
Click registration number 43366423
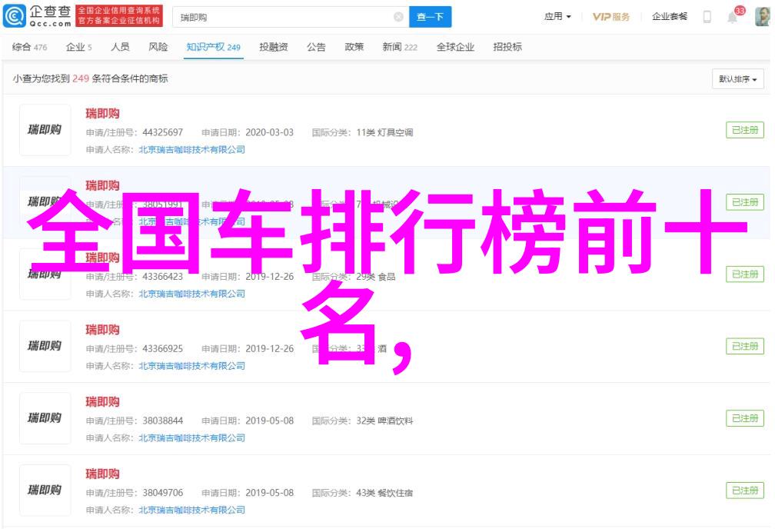coord(163,277)
